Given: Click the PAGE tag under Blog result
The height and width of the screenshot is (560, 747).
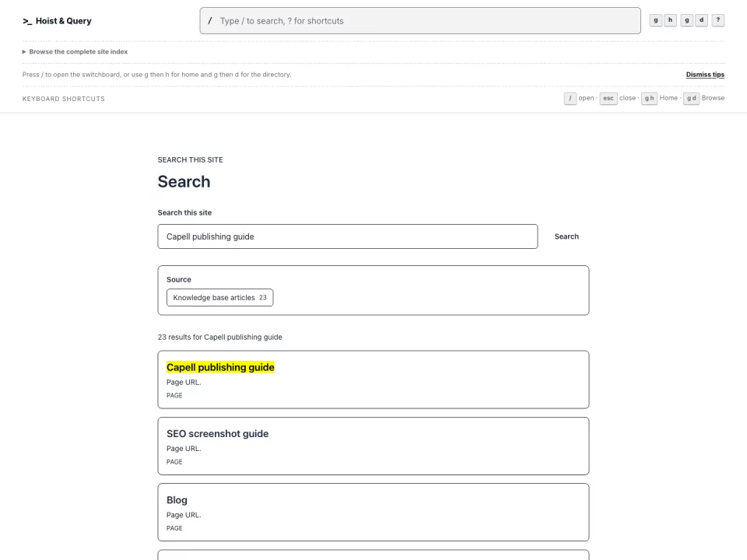Looking at the screenshot, I should (x=174, y=528).
